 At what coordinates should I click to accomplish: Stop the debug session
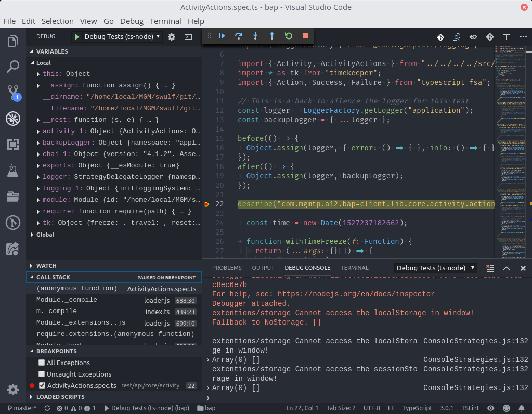point(305,36)
